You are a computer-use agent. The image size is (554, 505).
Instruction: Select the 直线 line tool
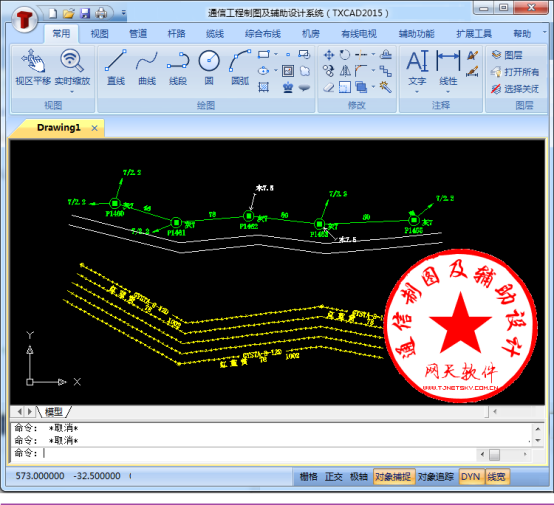pos(116,67)
